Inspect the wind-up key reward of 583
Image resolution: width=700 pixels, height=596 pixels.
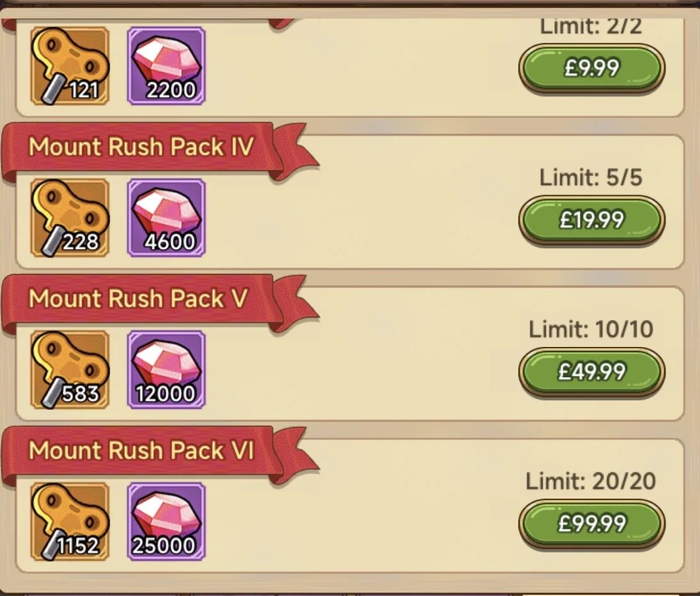(70, 370)
